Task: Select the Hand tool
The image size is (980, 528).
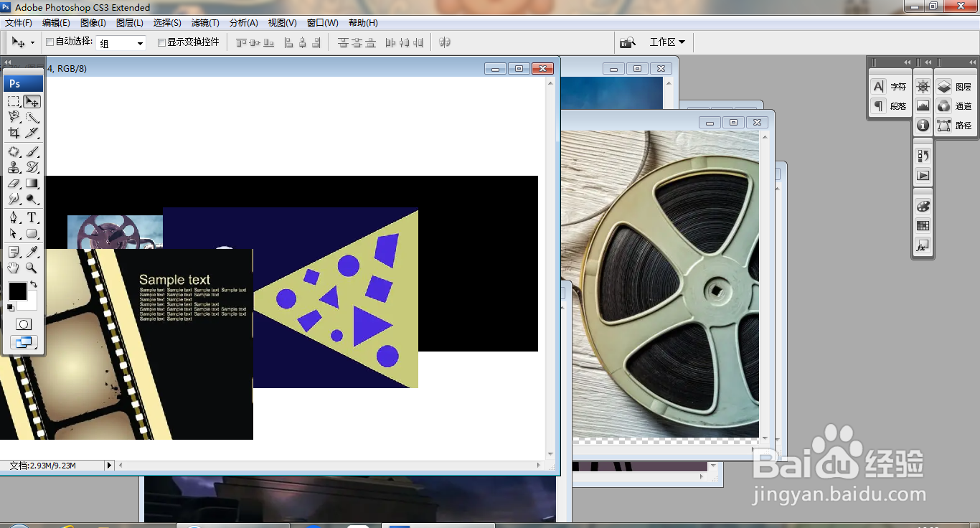Action: point(14,268)
